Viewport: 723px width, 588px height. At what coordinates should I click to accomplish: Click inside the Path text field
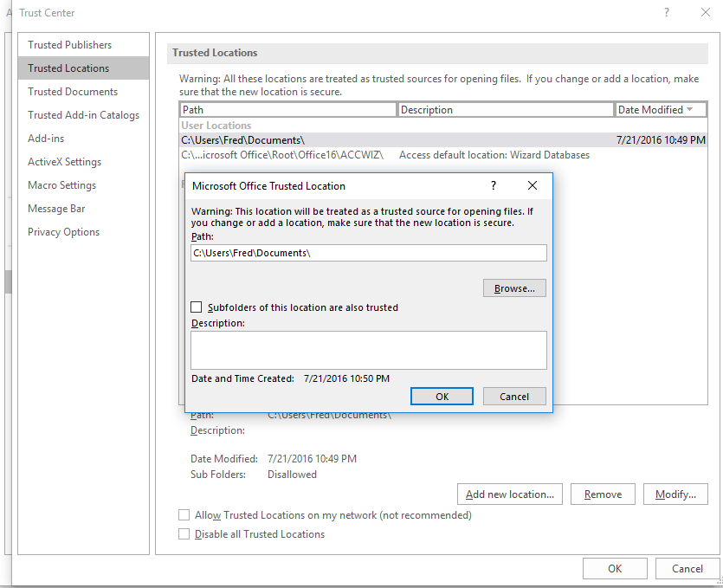(369, 253)
